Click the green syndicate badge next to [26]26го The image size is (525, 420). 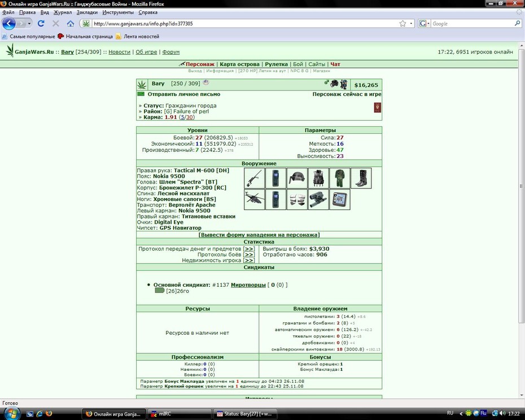click(x=159, y=290)
